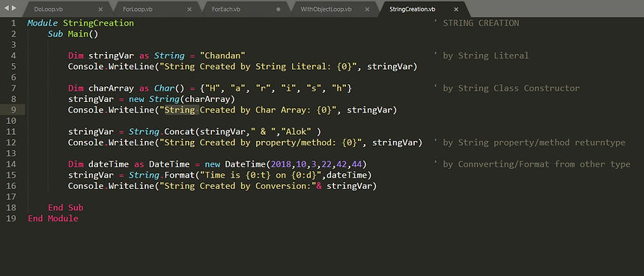
Task: Click "Concat" method name on line 11
Action: point(180,131)
